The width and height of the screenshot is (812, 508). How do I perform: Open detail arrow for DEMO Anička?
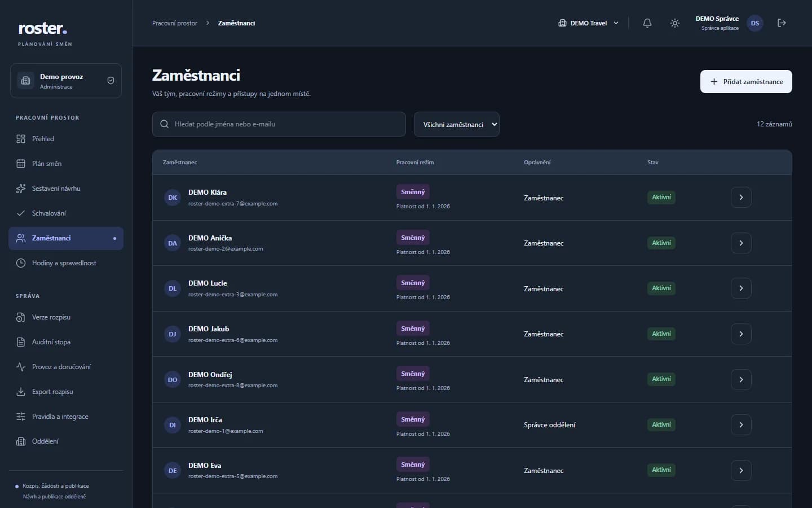(741, 243)
